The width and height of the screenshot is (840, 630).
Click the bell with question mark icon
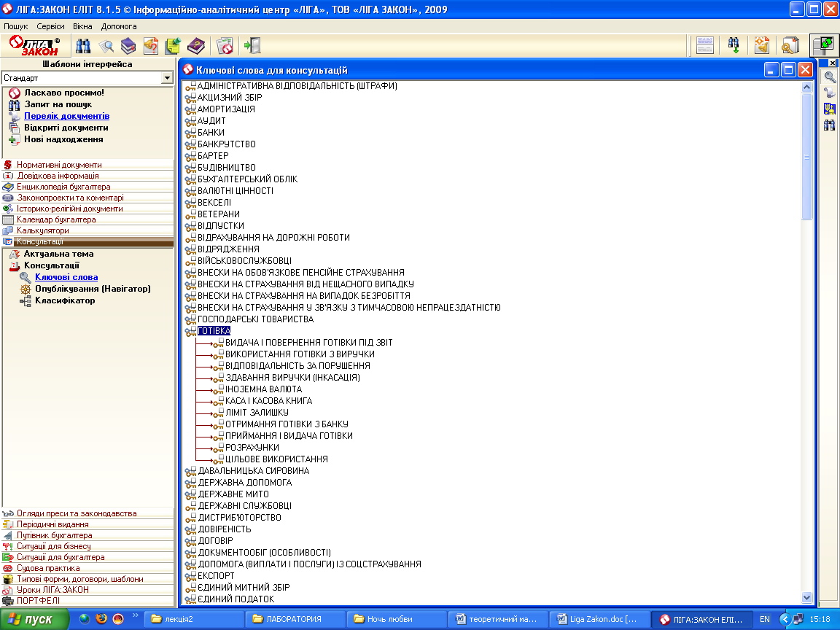[x=151, y=46]
